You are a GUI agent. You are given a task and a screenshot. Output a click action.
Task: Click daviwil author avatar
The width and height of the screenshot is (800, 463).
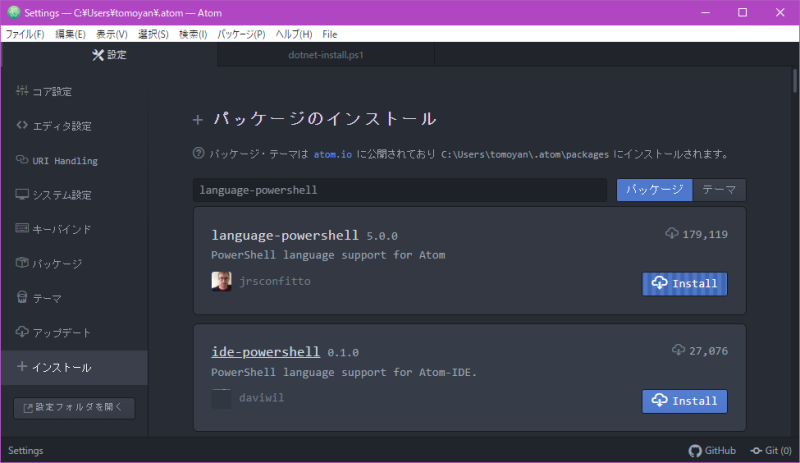tap(221, 399)
